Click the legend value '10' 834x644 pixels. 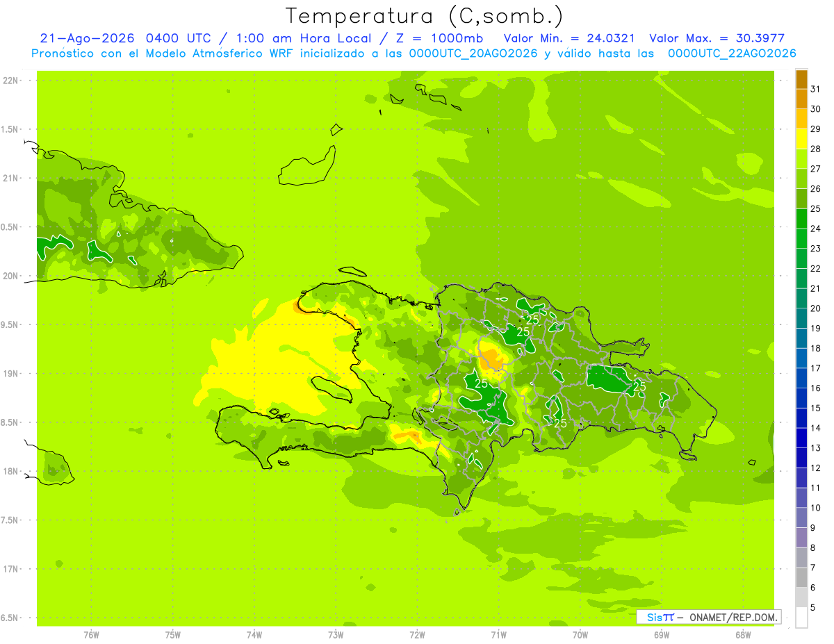[816, 508]
